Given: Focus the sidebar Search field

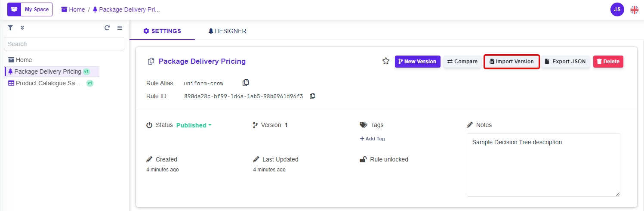Looking at the screenshot, I should (64, 44).
